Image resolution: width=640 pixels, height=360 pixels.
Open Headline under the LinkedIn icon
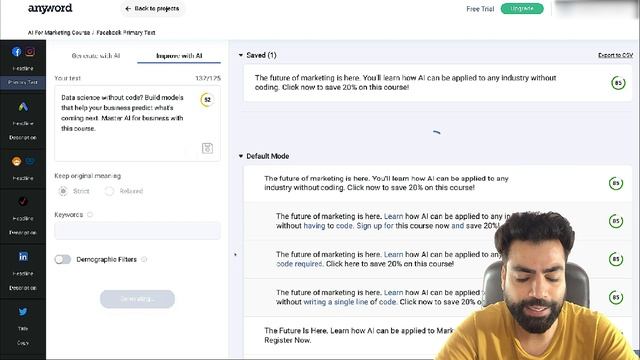coord(23,273)
